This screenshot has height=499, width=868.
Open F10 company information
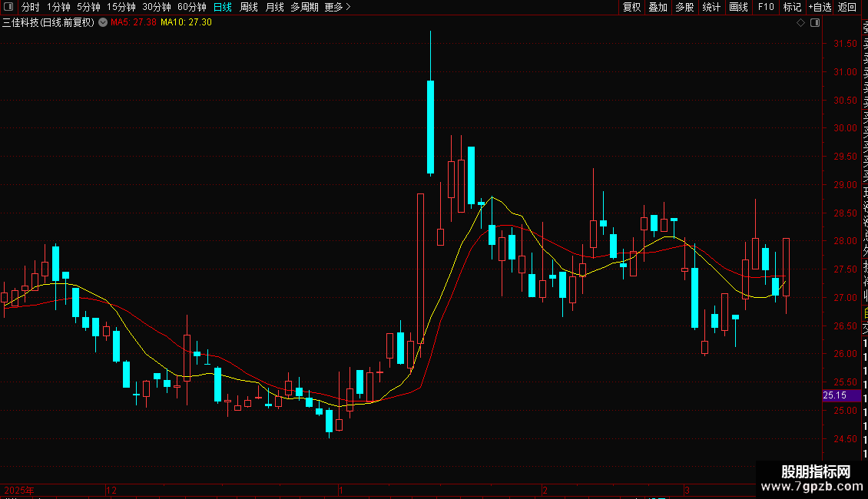(x=766, y=7)
